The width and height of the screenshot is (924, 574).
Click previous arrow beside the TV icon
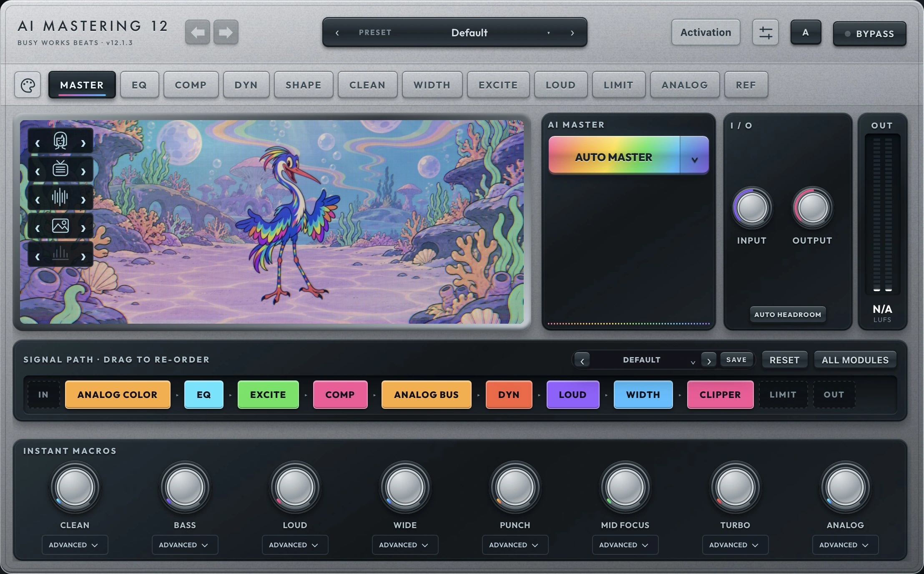tap(38, 171)
